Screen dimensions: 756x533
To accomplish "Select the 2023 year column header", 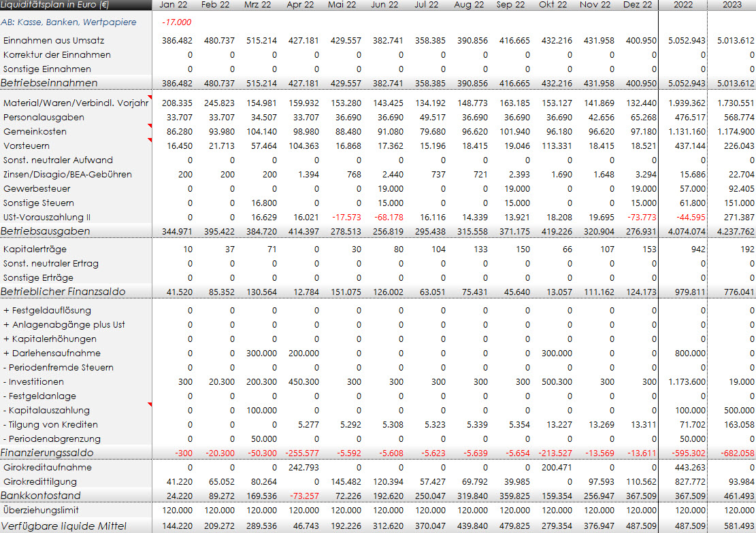I will pyautogui.click(x=732, y=5).
